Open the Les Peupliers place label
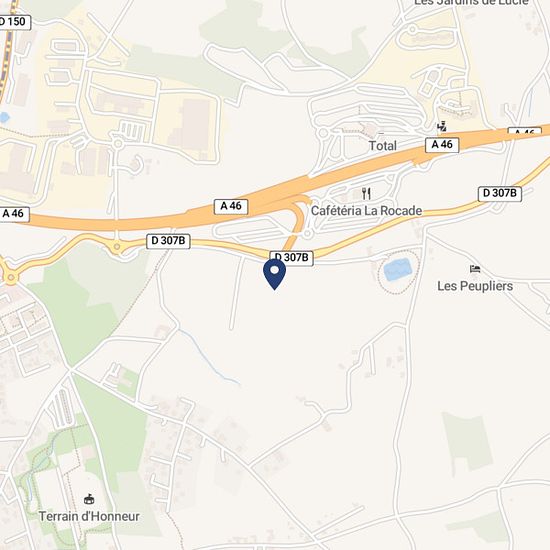This screenshot has height=550, width=550. 475,286
